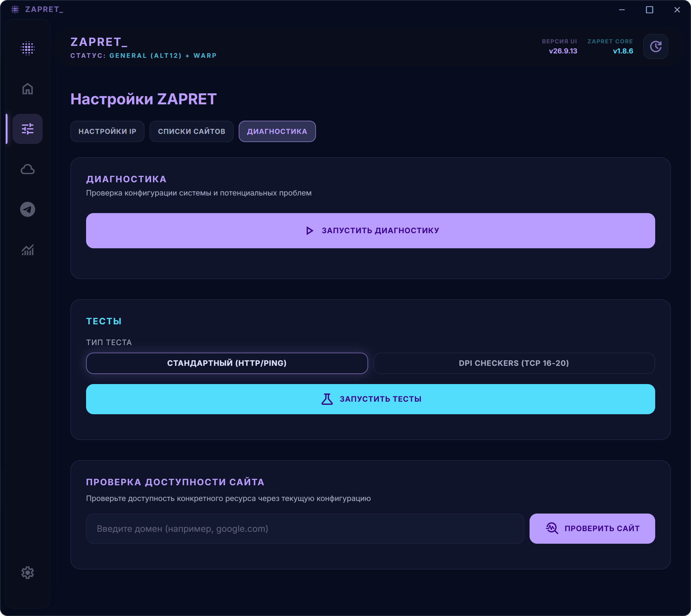Select Стандартный (HTTP/PING) test type
Viewport: 691px width, 616px height.
point(227,363)
